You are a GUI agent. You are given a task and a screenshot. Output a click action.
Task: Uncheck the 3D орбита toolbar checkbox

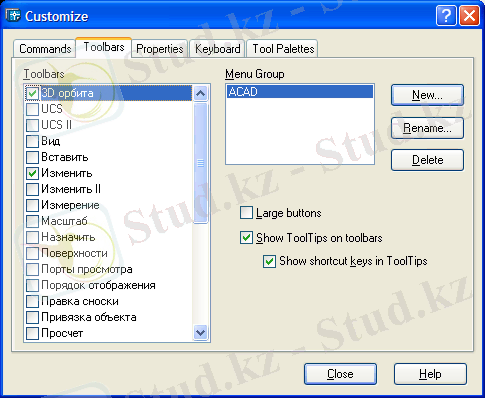pyautogui.click(x=32, y=93)
